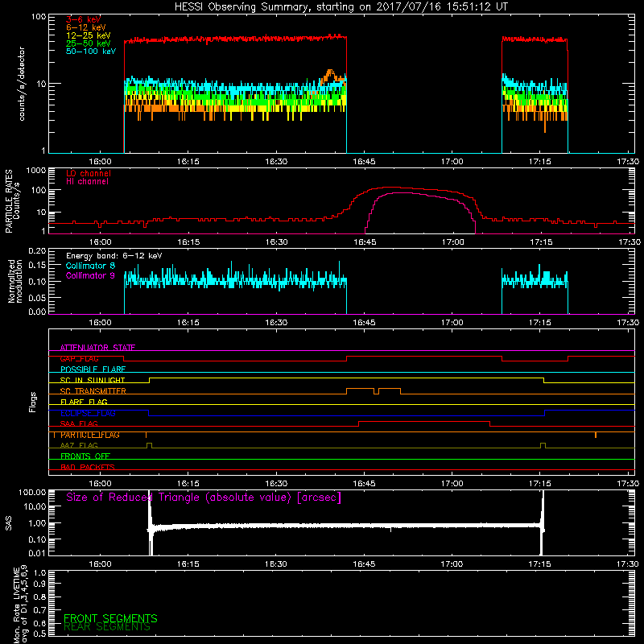This screenshot has height=644, width=644.
Task: Click the Collimator 9 legend label
Action: (x=90, y=275)
